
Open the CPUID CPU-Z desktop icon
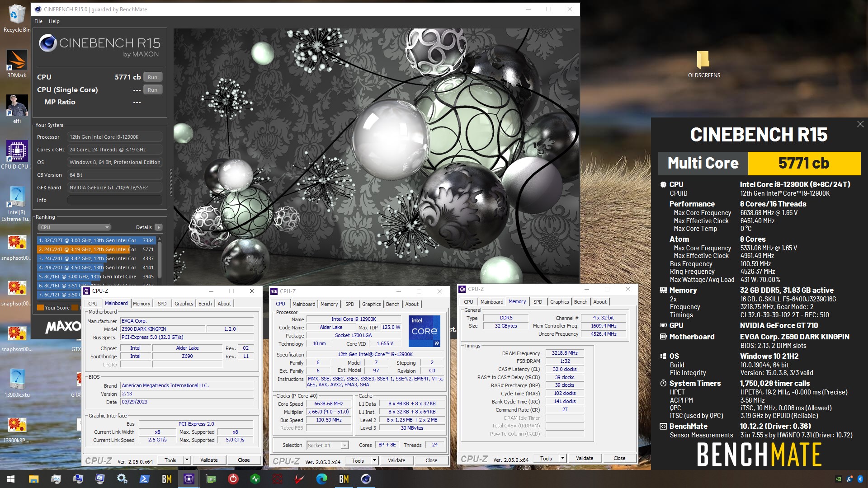click(x=17, y=155)
